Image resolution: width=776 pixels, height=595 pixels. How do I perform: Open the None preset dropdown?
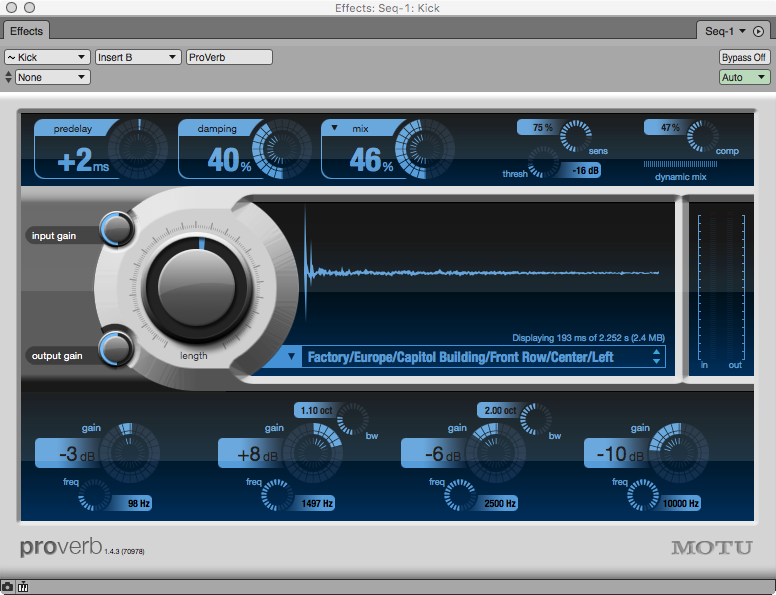point(52,77)
